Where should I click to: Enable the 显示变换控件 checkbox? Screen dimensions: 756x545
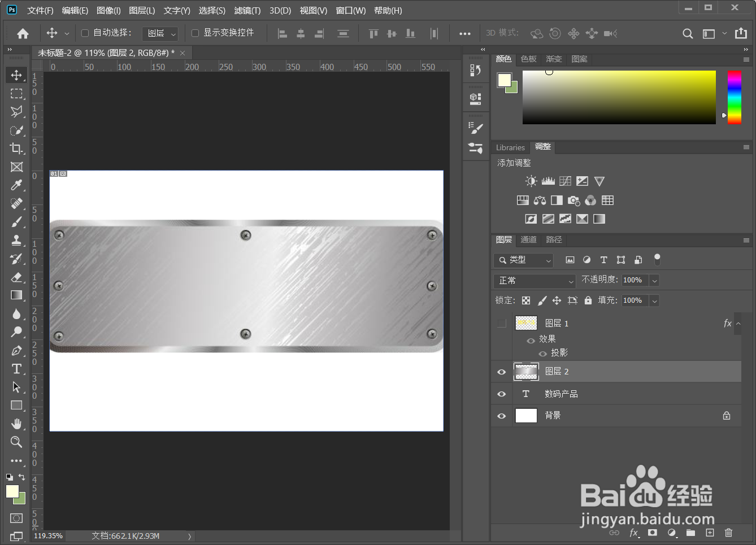pyautogui.click(x=195, y=33)
